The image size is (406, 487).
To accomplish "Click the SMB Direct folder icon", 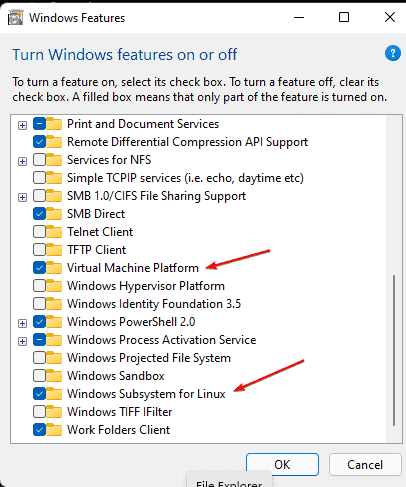I will pos(54,214).
